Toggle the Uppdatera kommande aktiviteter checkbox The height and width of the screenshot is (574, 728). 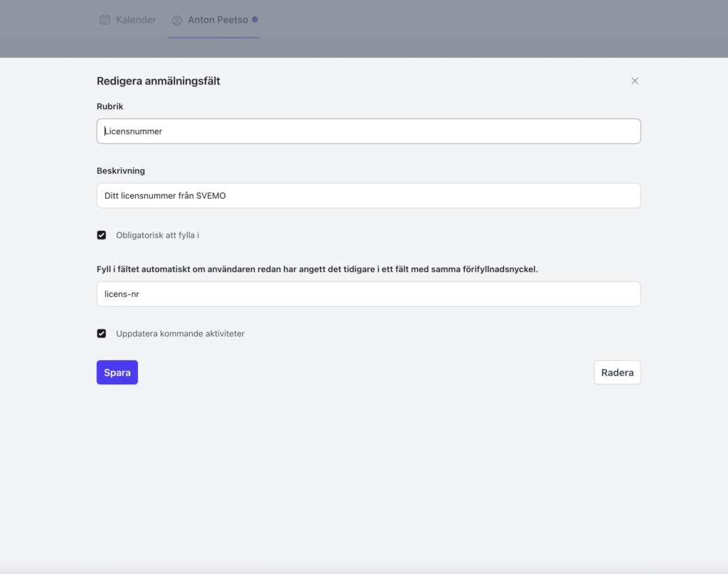(102, 333)
